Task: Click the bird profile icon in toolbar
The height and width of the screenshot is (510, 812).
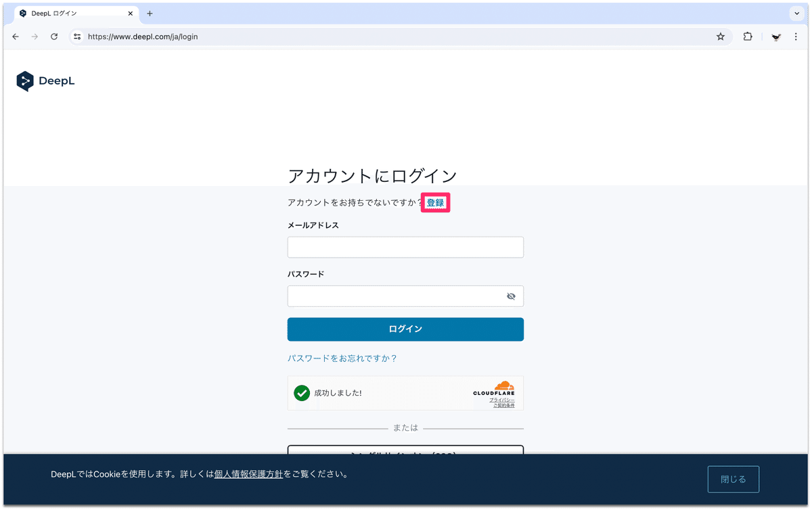Action: click(775, 37)
